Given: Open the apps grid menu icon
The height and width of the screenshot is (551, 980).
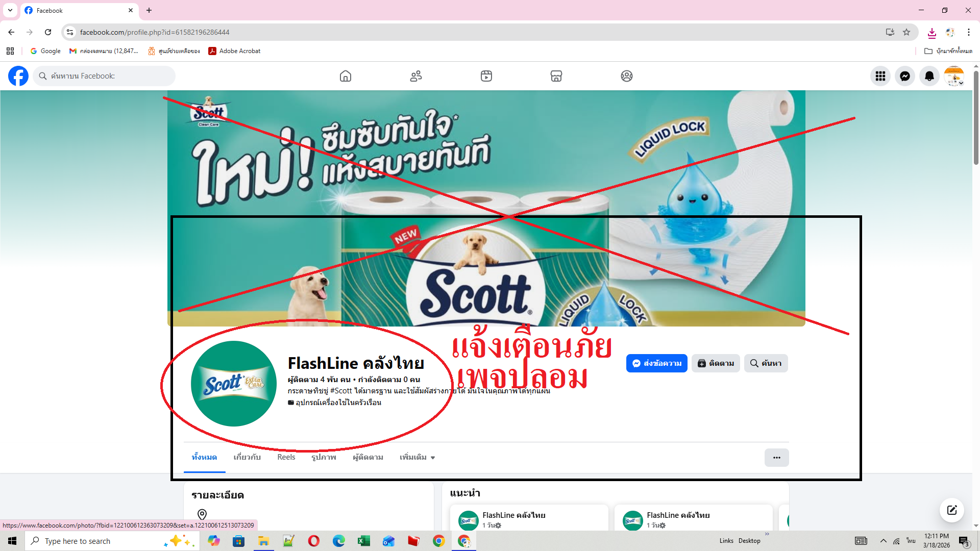Looking at the screenshot, I should (880, 76).
